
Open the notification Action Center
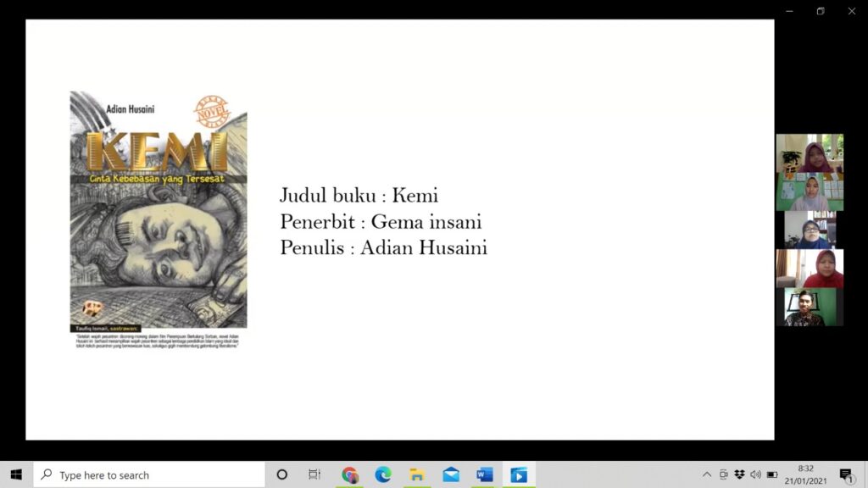[x=846, y=475]
